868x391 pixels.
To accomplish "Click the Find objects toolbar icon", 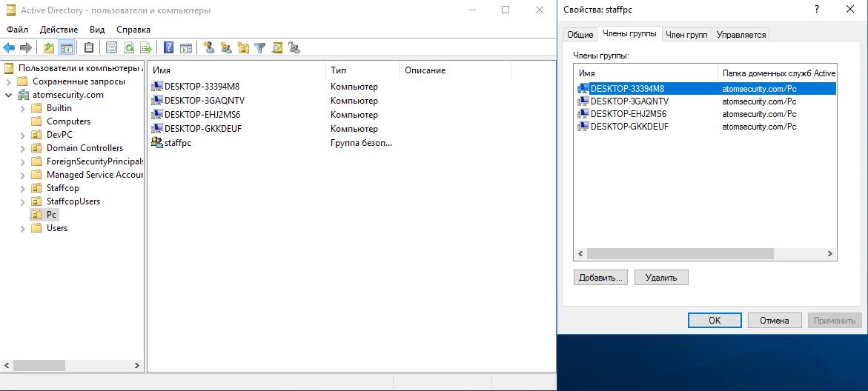I will [x=277, y=48].
